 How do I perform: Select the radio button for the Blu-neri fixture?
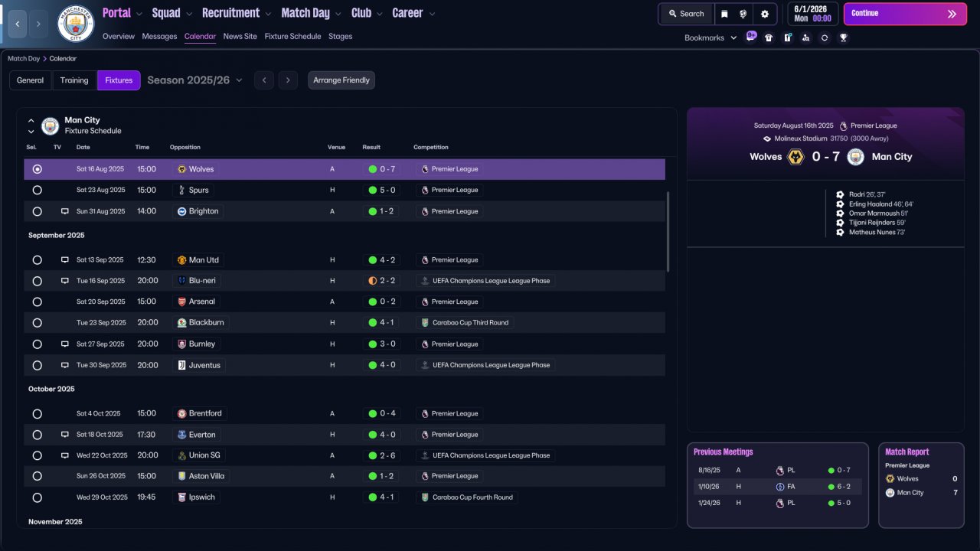pos(38,281)
